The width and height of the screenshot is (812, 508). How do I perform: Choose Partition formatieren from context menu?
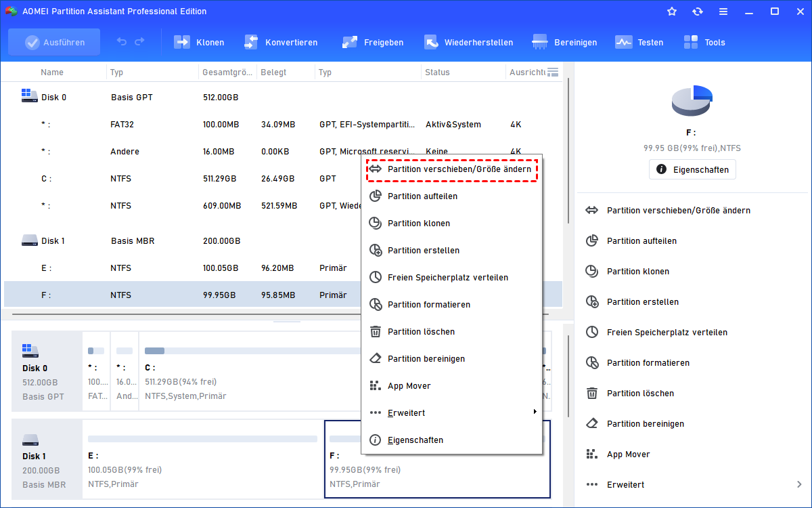pyautogui.click(x=428, y=305)
